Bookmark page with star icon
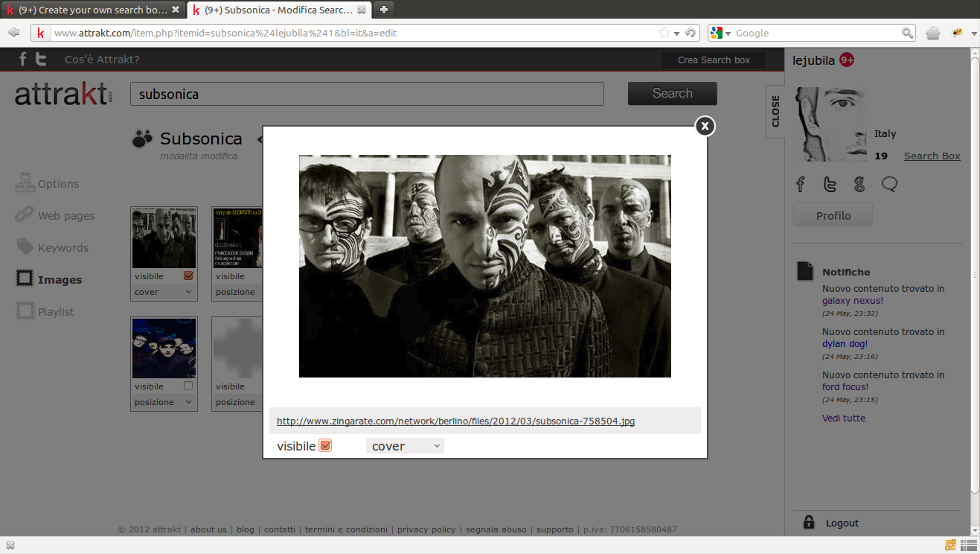This screenshot has width=980, height=554. tap(664, 33)
